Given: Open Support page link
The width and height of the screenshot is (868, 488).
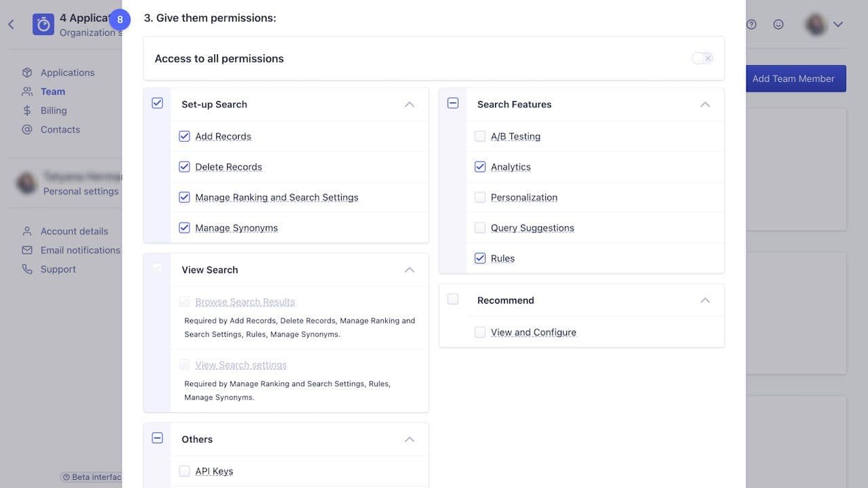Looking at the screenshot, I should (58, 269).
